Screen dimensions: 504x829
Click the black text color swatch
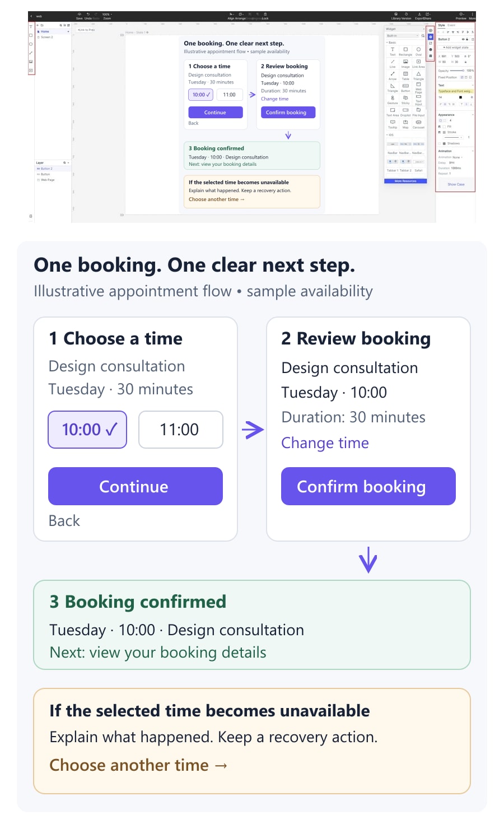(x=460, y=97)
